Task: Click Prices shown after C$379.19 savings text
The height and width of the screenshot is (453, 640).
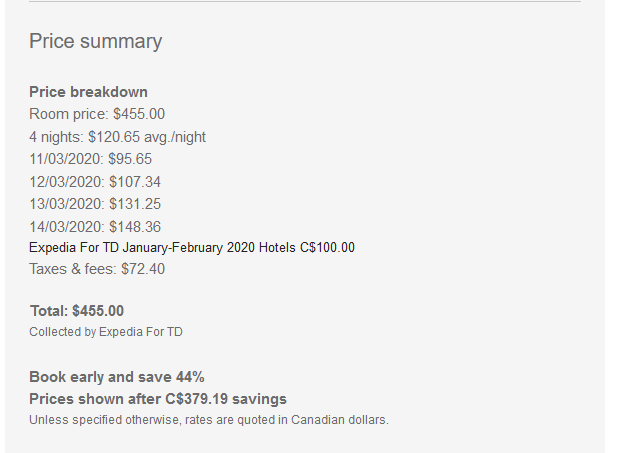Action: click(x=157, y=399)
